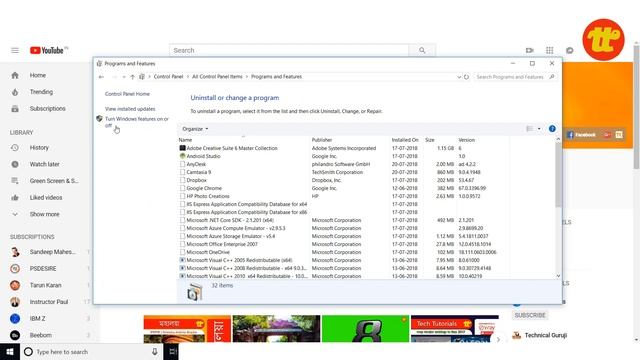Expand Show more in YouTube sidebar
Screen dimensions: 640x360
[44, 214]
